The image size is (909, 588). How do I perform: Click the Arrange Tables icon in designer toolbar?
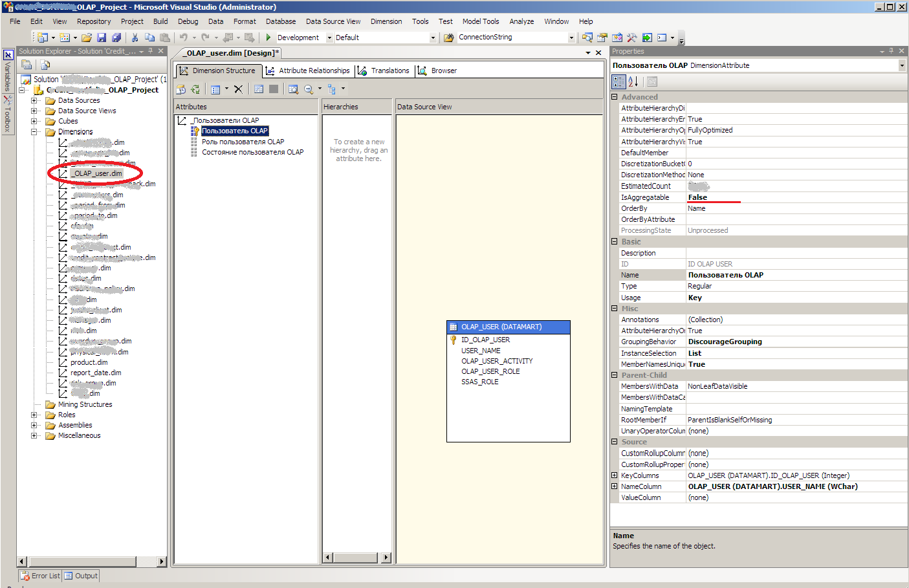pyautogui.click(x=332, y=89)
